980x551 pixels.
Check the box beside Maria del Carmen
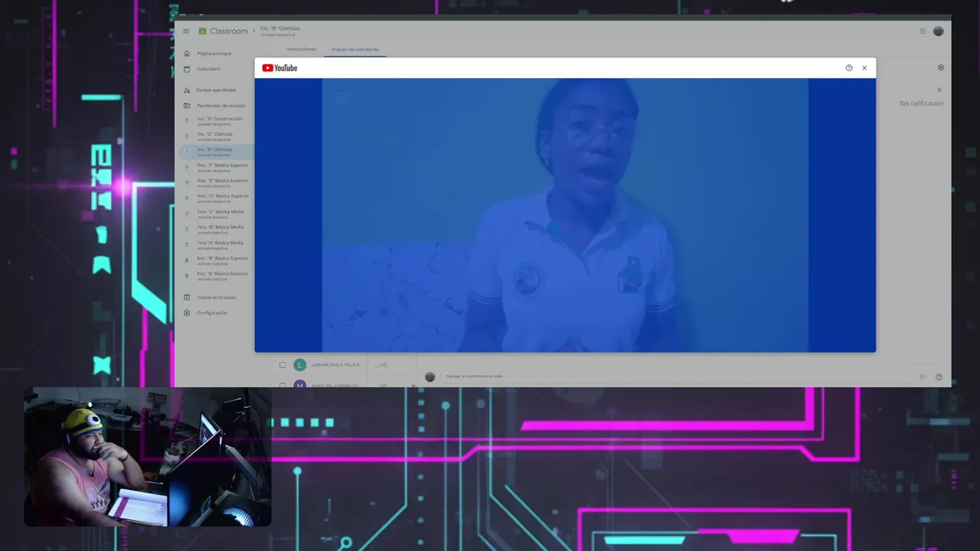tap(283, 385)
